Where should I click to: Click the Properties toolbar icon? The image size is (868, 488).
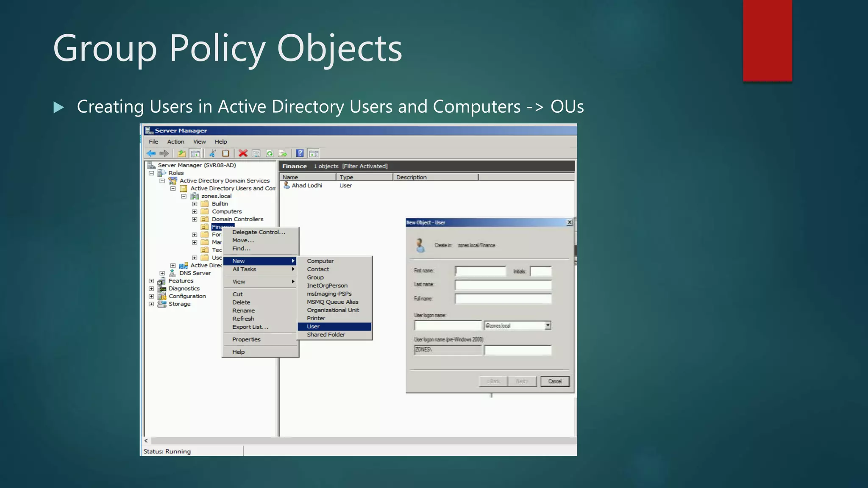coord(256,153)
